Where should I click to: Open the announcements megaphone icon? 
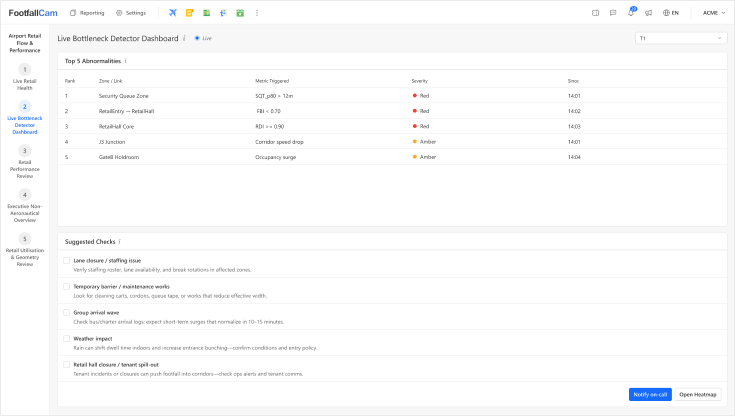coord(648,13)
